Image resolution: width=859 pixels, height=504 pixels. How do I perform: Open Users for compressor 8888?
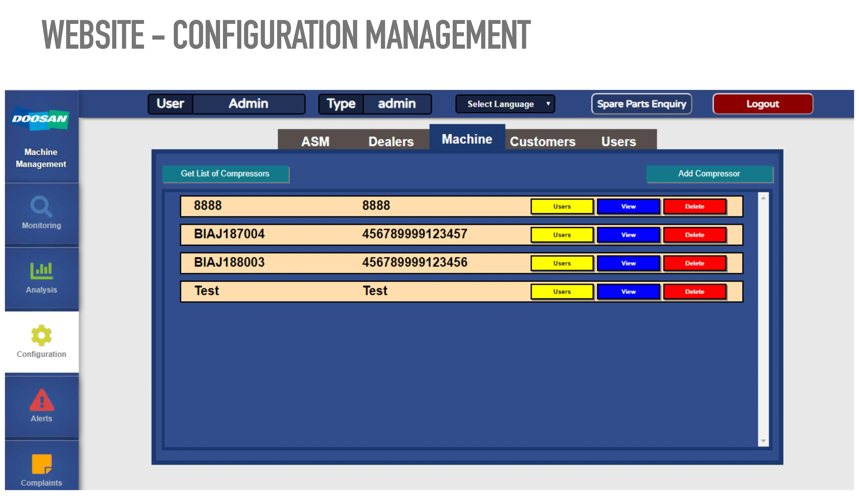pyautogui.click(x=562, y=207)
